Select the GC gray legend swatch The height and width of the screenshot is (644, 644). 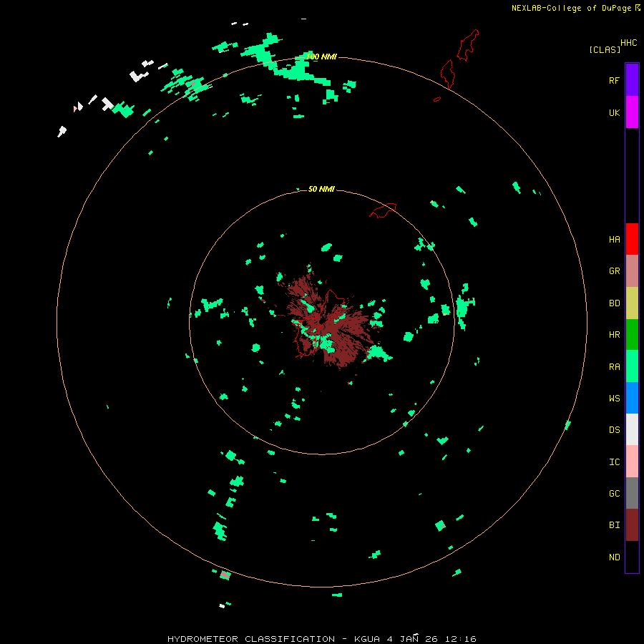[632, 493]
